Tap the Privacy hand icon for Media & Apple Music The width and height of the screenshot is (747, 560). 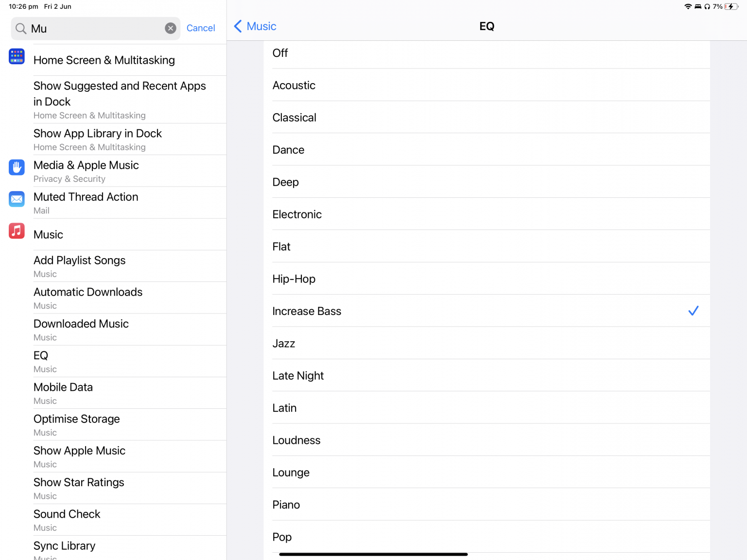17,167
